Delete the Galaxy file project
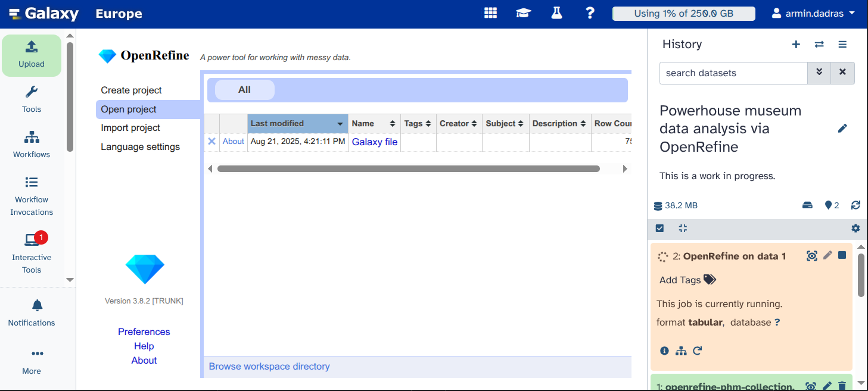Image resolution: width=868 pixels, height=391 pixels. click(x=211, y=142)
